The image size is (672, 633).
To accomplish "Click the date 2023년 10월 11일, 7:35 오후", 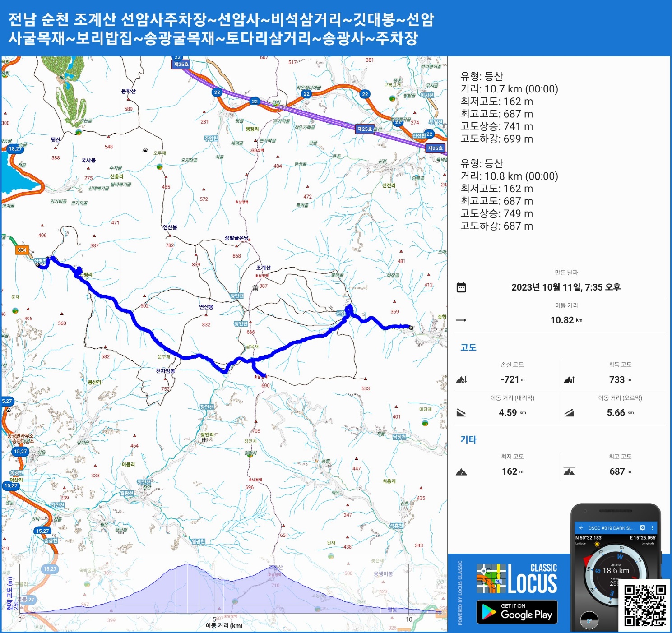I will point(566,287).
